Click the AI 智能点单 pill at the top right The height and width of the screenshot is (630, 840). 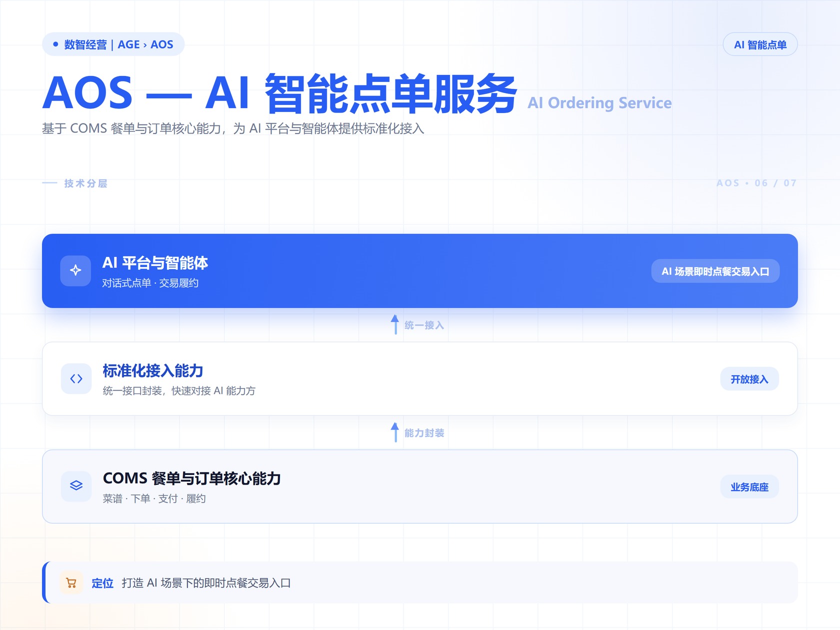(760, 44)
